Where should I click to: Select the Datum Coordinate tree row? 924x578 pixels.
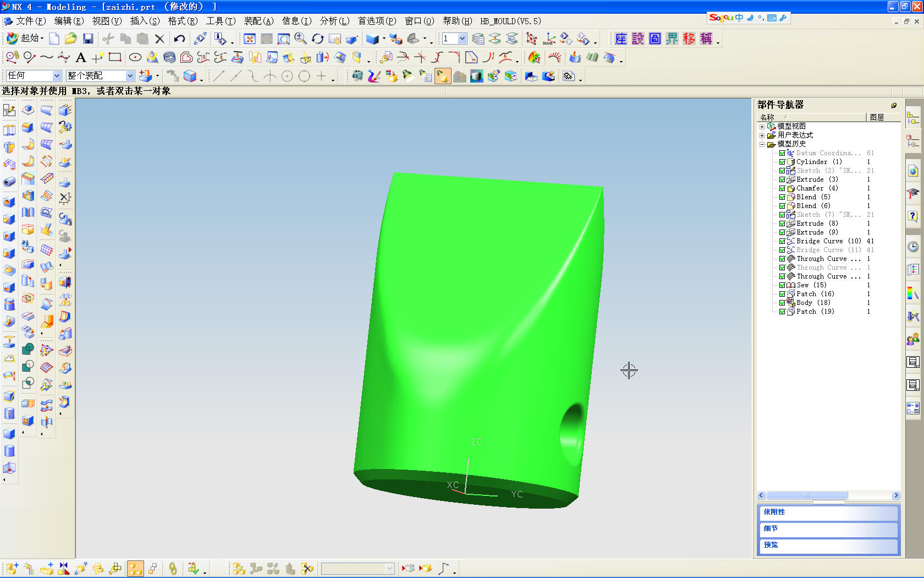pyautogui.click(x=828, y=153)
